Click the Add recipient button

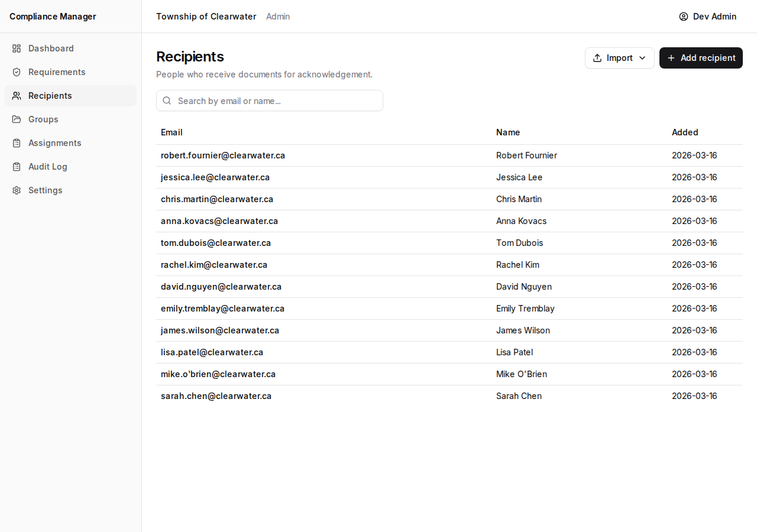(x=701, y=58)
